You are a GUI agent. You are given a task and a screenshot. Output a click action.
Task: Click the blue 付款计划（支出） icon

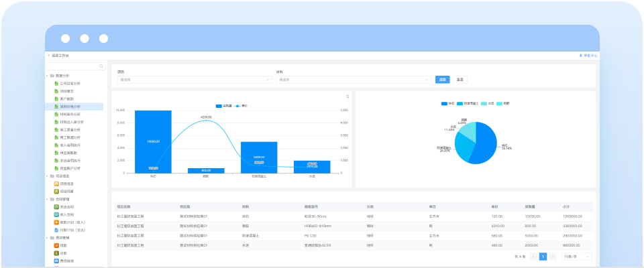pos(56,230)
